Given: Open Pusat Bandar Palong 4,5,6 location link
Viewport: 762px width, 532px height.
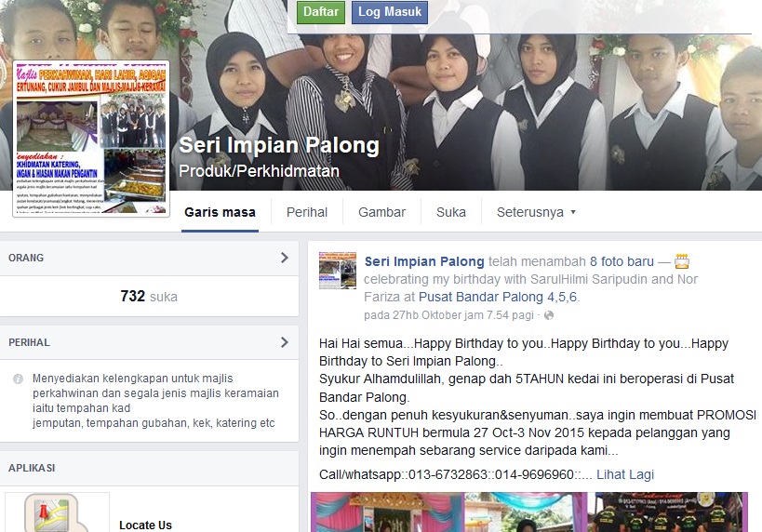Looking at the screenshot, I should click(x=499, y=297).
